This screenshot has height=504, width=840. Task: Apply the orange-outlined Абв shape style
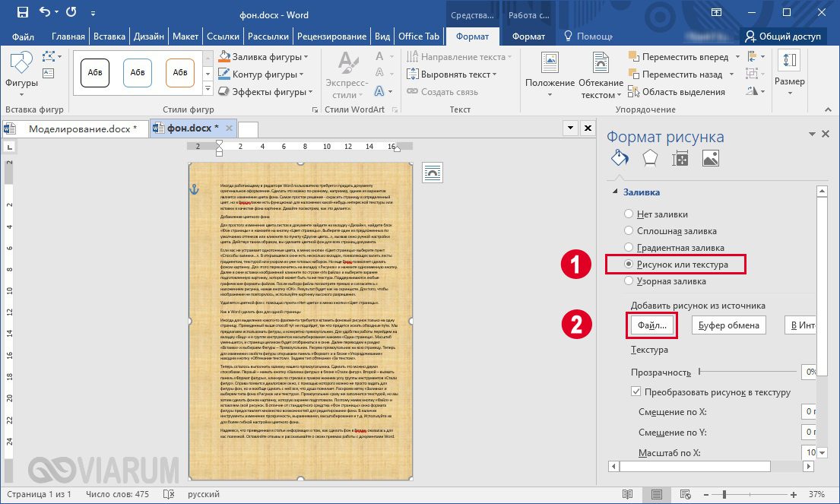[180, 73]
